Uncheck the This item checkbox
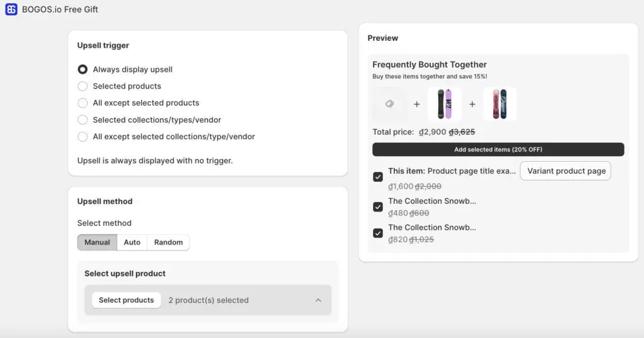 click(x=378, y=177)
